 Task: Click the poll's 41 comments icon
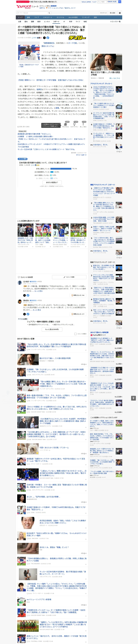click(x=33, y=165)
